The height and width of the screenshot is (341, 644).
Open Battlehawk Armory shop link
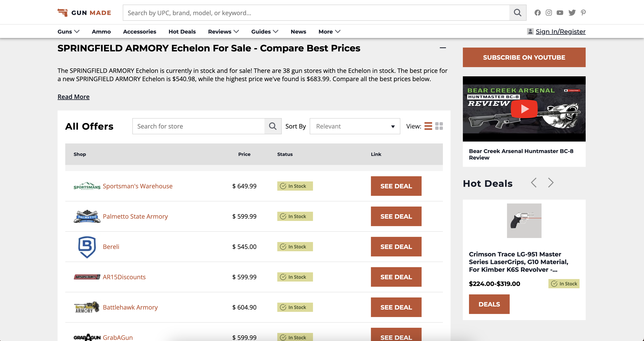pos(130,307)
